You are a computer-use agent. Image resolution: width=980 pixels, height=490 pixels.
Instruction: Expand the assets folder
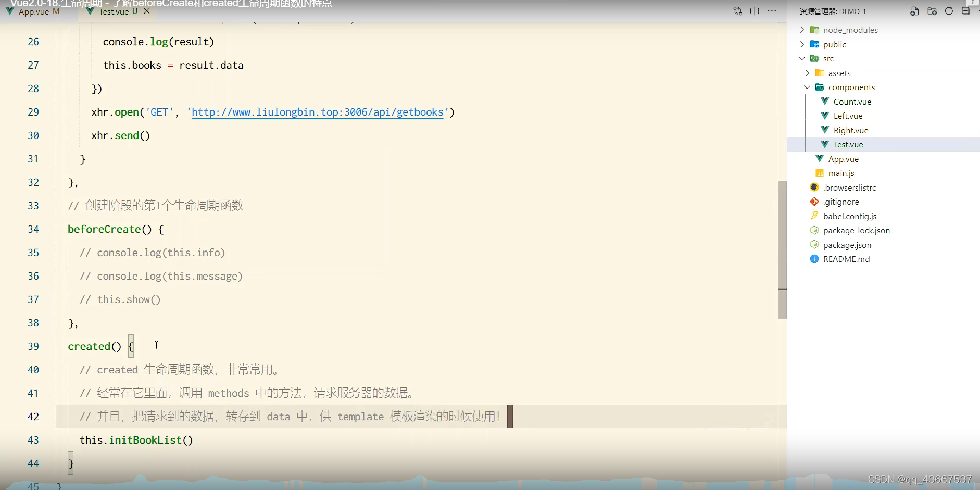click(807, 73)
